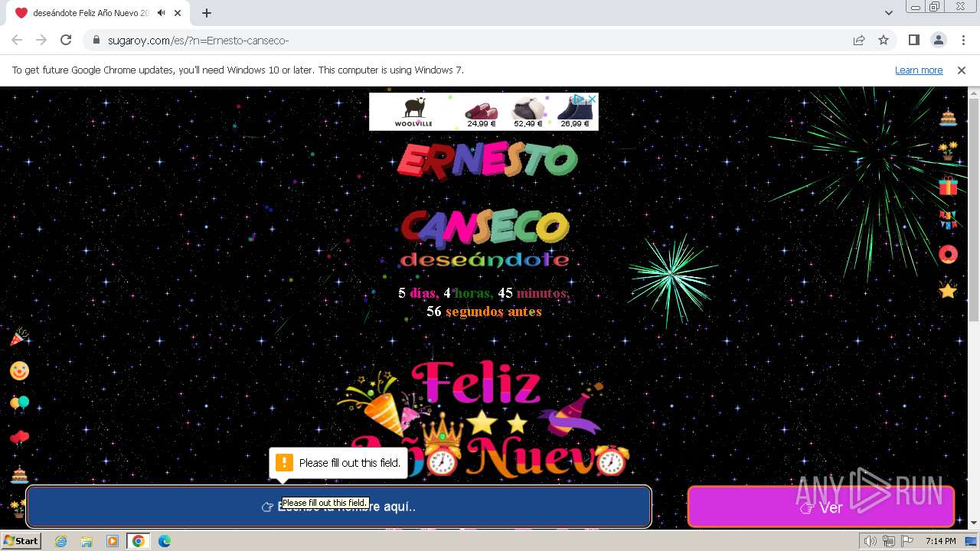This screenshot has height=551, width=980.
Task: Launch Microsoft Edge from the taskbar
Action: (x=165, y=541)
